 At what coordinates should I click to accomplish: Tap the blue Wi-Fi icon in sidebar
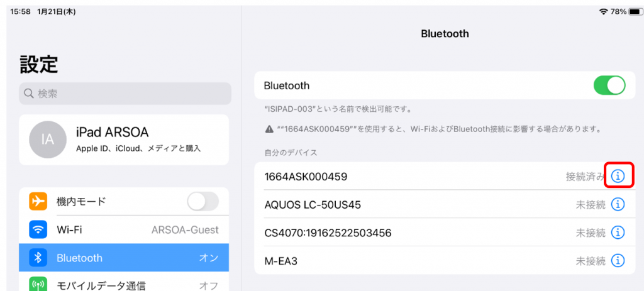(38, 229)
